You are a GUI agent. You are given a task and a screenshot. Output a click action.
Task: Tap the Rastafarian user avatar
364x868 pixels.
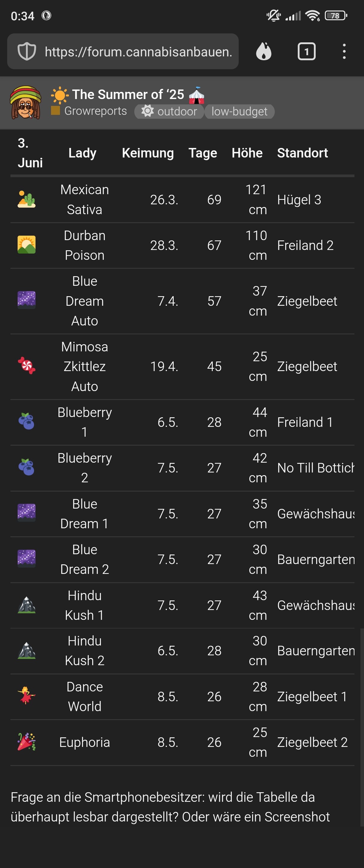coord(26,102)
